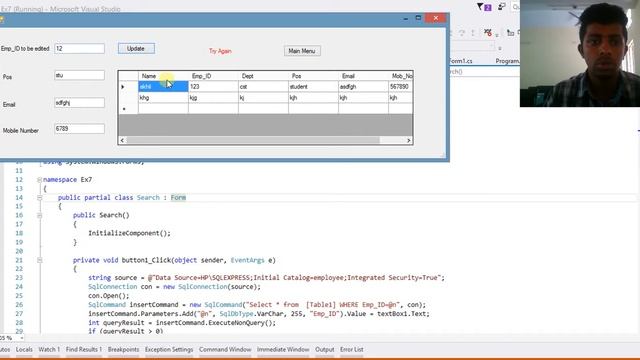Image resolution: width=640 pixels, height=360 pixels.
Task: Sort by the Pos column header
Action: 313,76
